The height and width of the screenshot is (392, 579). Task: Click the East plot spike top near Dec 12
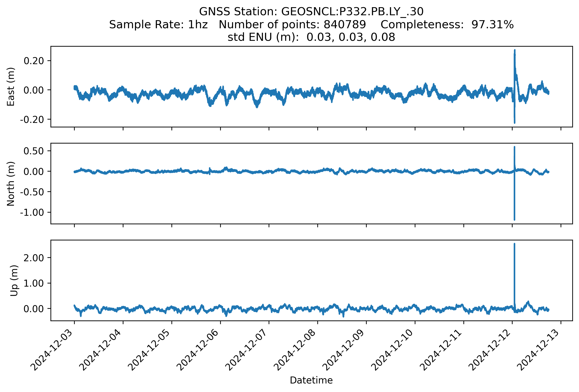[515, 50]
